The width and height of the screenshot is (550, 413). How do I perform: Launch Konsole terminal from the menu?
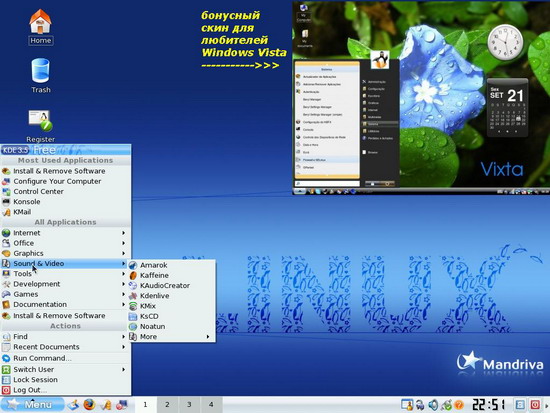tap(66, 201)
